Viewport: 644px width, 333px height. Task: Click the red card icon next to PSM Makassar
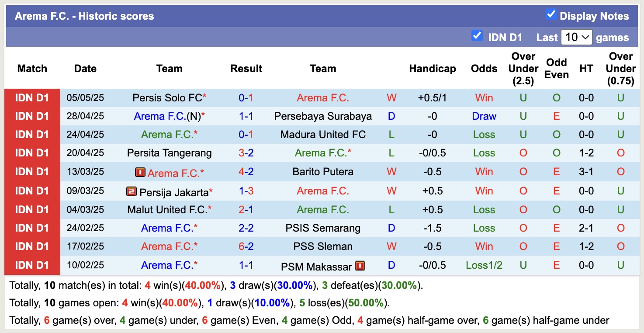(359, 265)
